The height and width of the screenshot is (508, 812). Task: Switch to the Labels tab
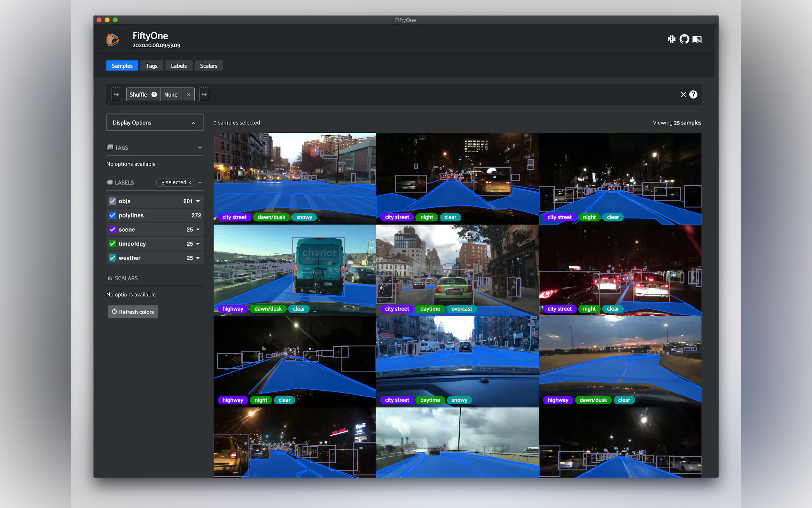(179, 66)
